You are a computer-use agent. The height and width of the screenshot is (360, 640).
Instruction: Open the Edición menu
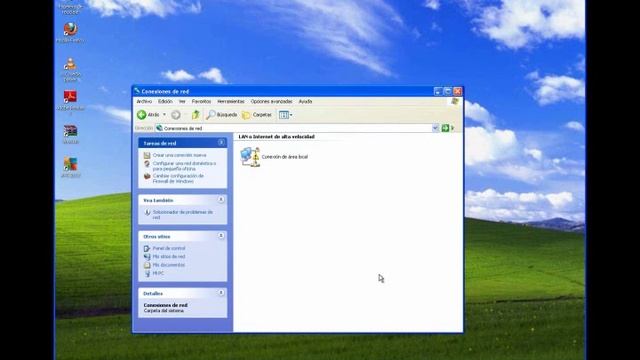coord(165,101)
